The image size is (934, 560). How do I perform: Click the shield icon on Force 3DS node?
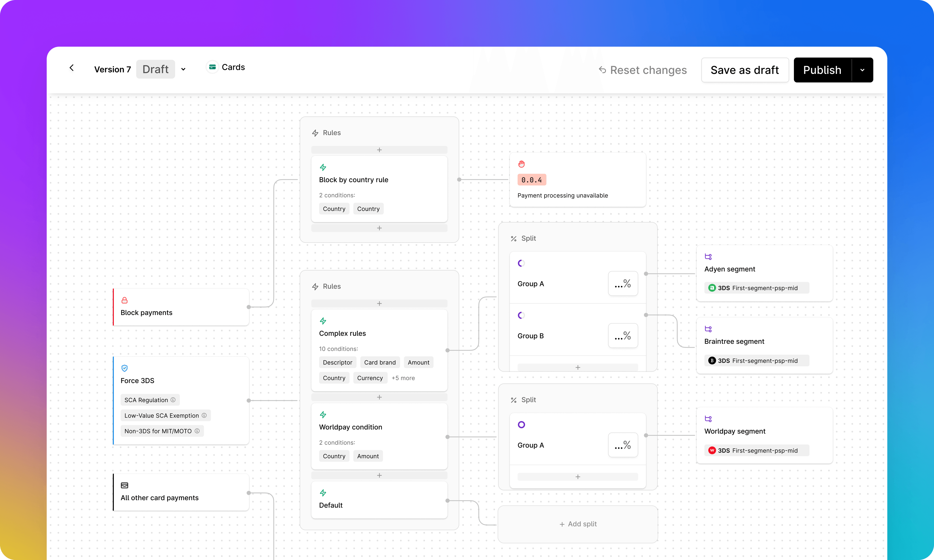pos(125,368)
